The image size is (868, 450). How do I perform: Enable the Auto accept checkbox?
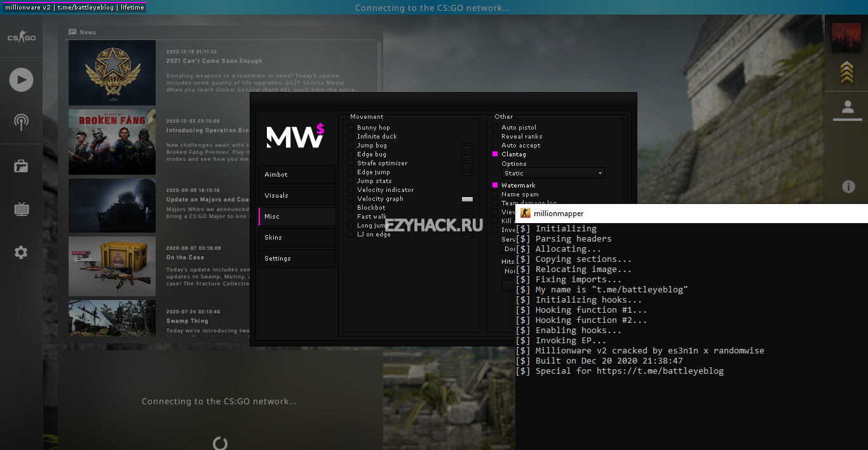[495, 146]
